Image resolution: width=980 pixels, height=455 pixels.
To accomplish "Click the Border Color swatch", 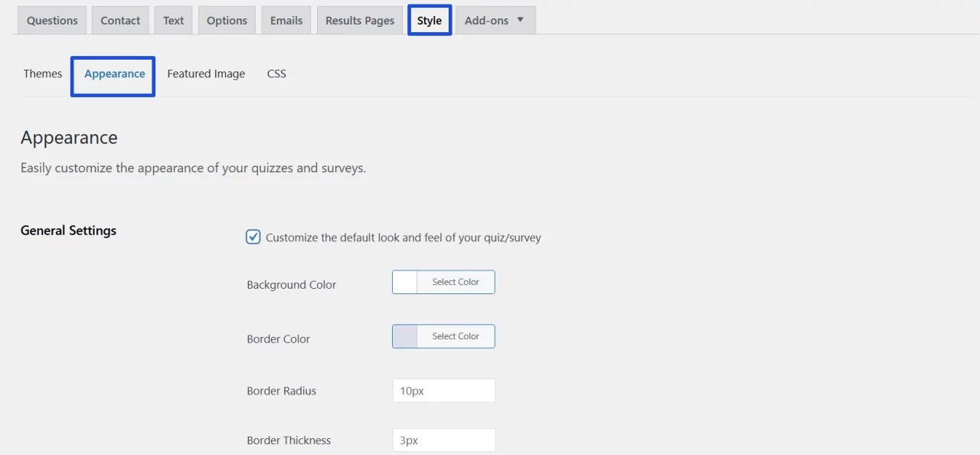I will click(405, 336).
